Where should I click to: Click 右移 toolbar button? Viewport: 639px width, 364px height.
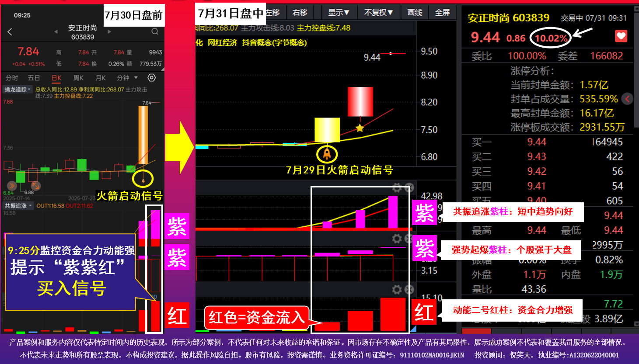[x=300, y=12]
